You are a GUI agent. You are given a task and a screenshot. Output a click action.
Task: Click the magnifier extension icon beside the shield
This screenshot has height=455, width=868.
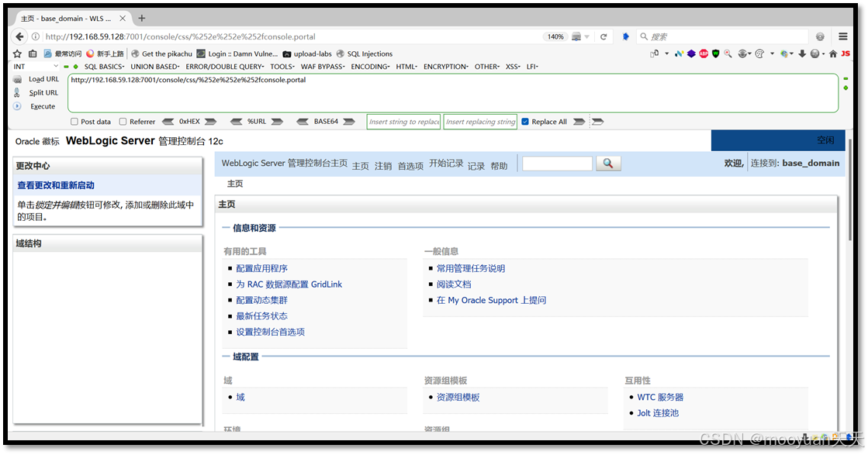click(x=728, y=53)
